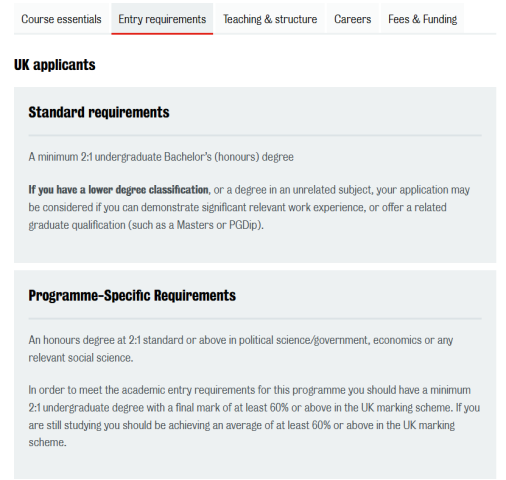The image size is (506, 480).
Task: Click the minimum 2:1 Bachelor's degree sentence
Action: click(161, 157)
